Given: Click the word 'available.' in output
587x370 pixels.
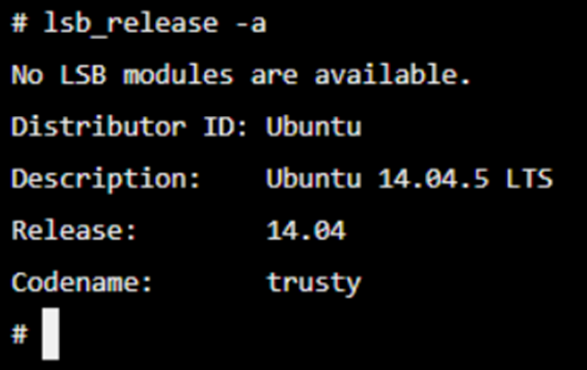Looking at the screenshot, I should click(x=392, y=74).
